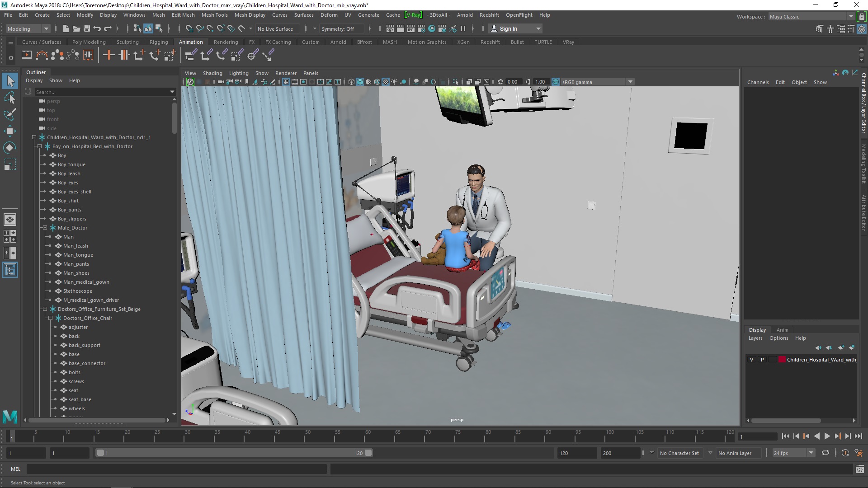The width and height of the screenshot is (868, 488).
Task: Select the Lasso selection tool
Action: [x=9, y=97]
